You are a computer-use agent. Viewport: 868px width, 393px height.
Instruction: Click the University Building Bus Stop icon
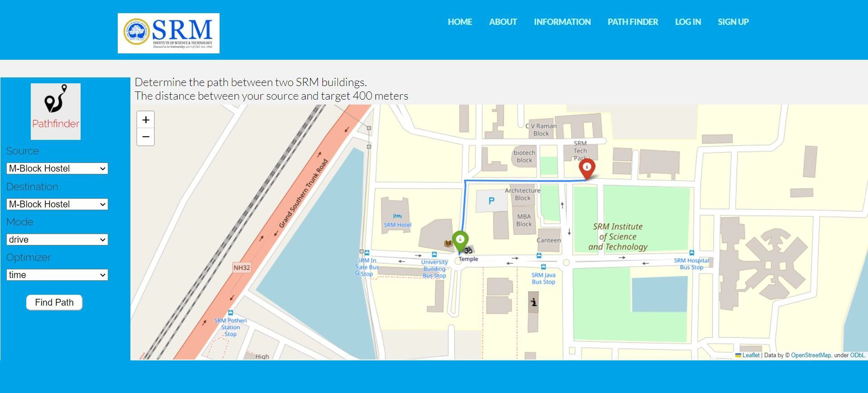point(434,254)
